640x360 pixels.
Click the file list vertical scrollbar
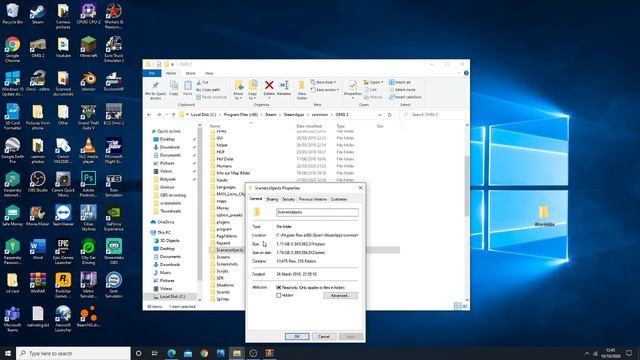coord(467,186)
